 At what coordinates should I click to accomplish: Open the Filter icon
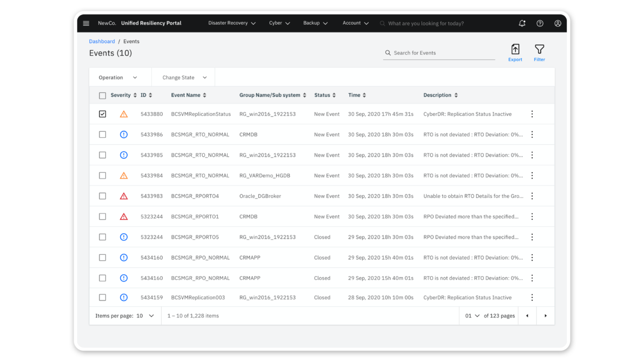(539, 50)
